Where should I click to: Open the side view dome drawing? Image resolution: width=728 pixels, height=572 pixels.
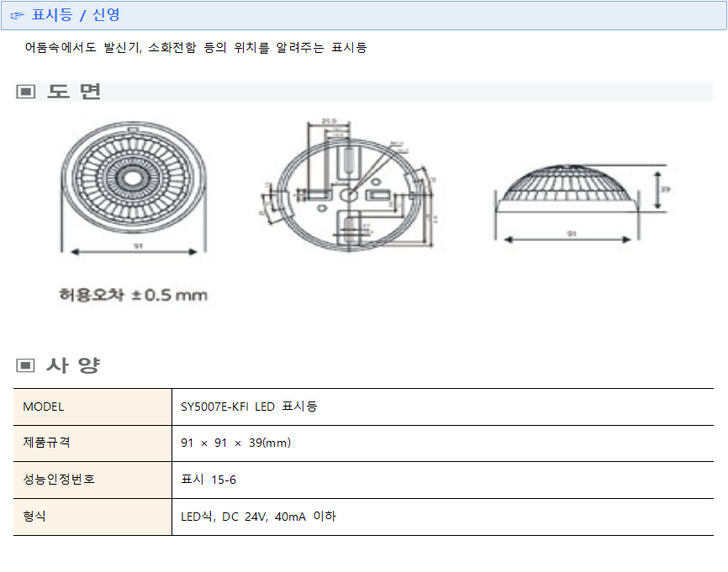click(582, 202)
